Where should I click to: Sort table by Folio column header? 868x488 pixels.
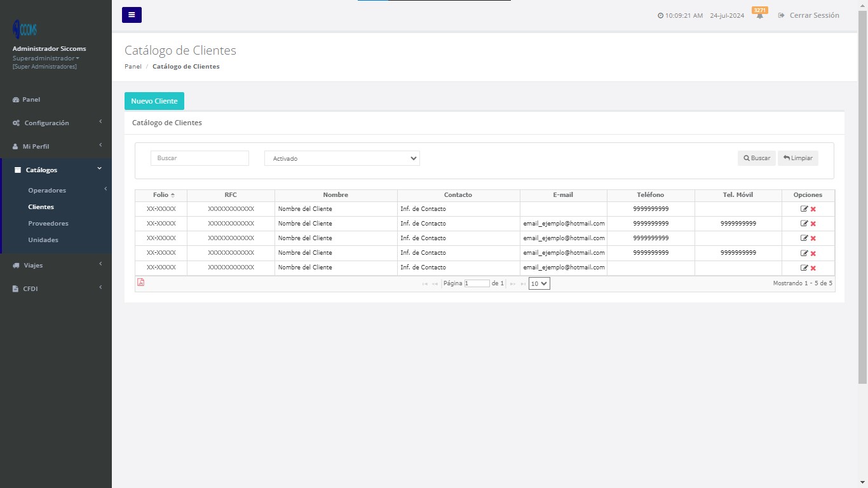161,195
